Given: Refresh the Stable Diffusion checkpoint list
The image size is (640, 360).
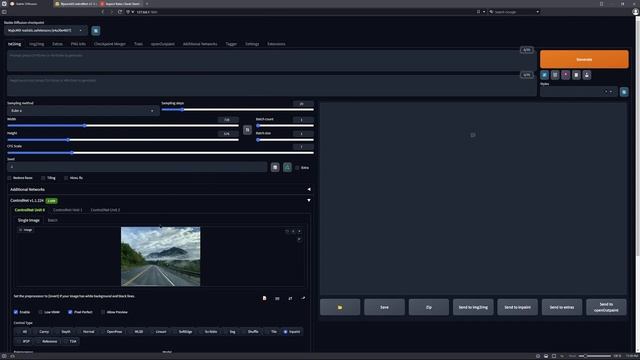Looking at the screenshot, I should click(x=96, y=31).
